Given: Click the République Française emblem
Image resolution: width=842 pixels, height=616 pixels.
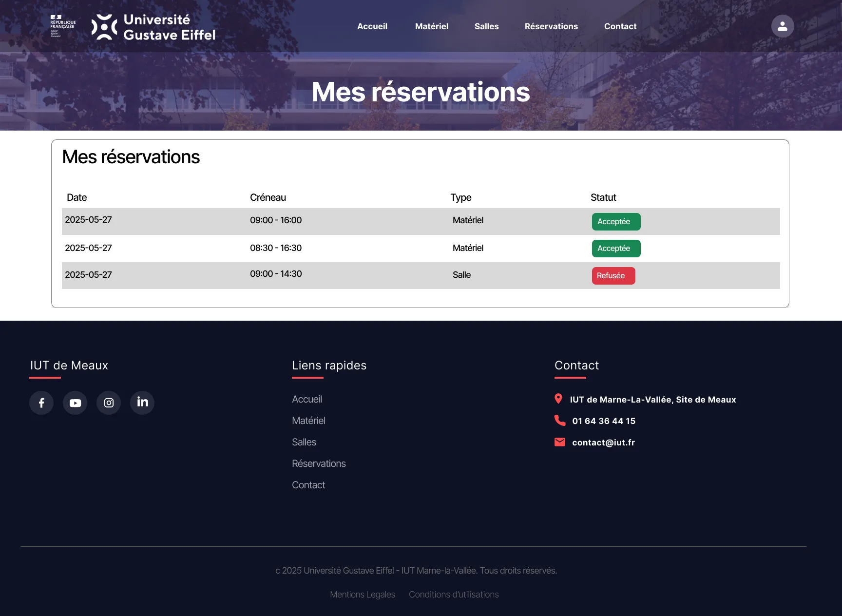Looking at the screenshot, I should 63,26.
